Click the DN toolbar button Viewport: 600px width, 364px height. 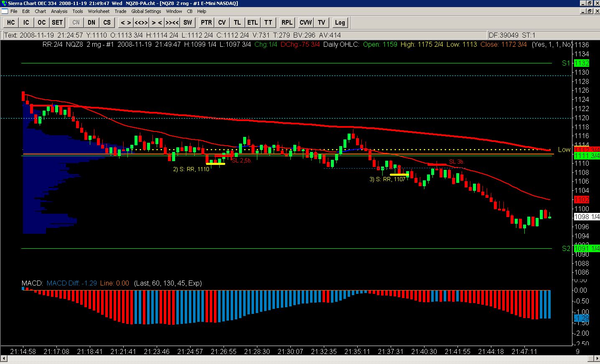[92, 23]
